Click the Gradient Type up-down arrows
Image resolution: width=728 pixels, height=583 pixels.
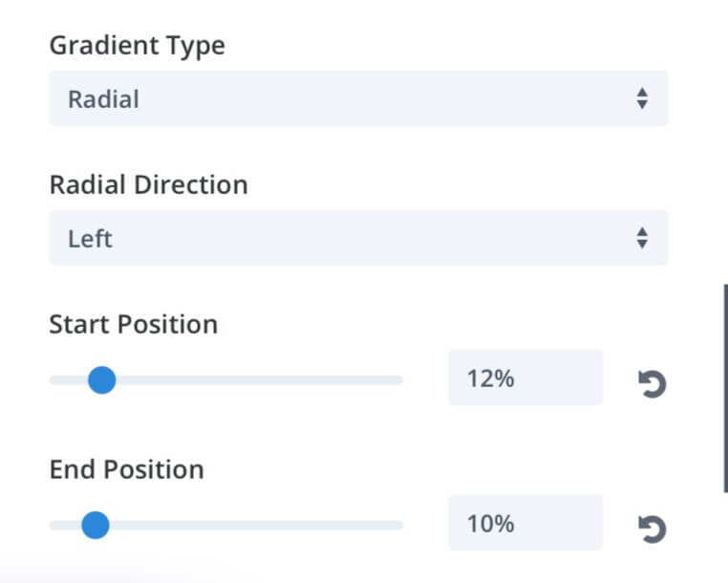click(x=642, y=98)
